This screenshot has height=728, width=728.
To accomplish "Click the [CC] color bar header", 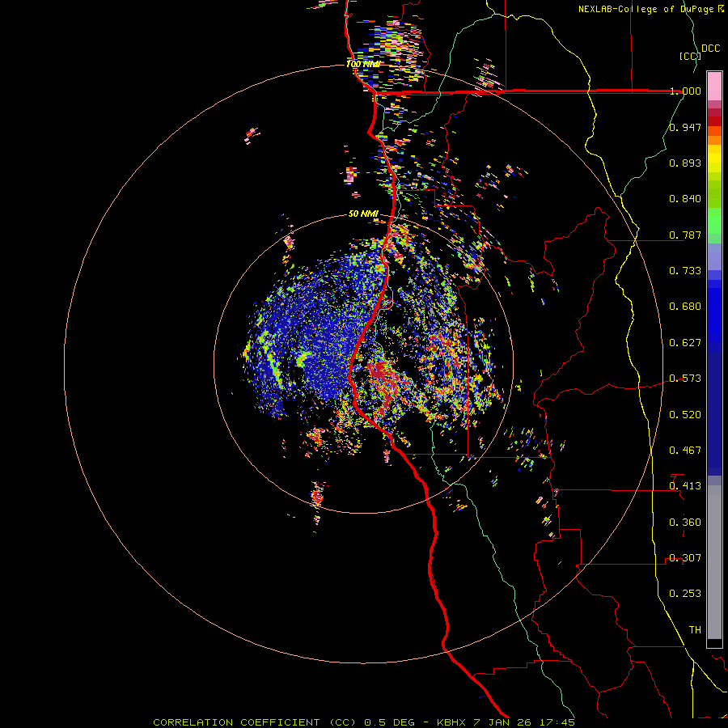I will (x=689, y=57).
